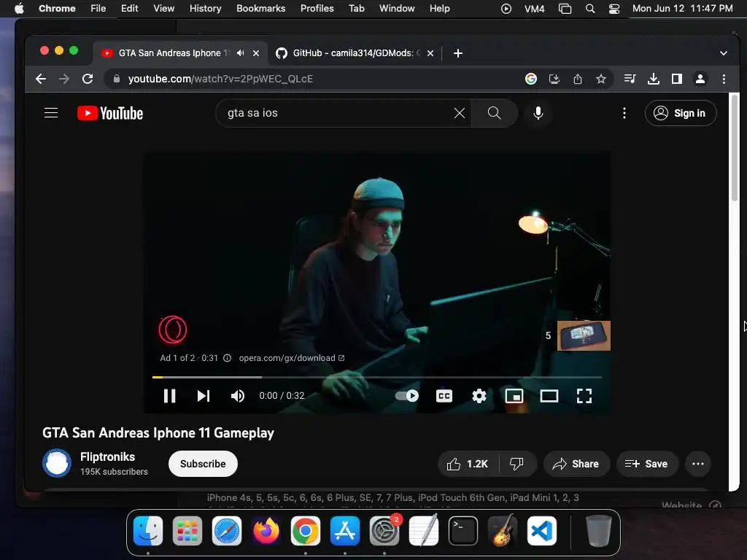This screenshot has height=560, width=747.
Task: Close the GitHub tab
Action: [430, 53]
